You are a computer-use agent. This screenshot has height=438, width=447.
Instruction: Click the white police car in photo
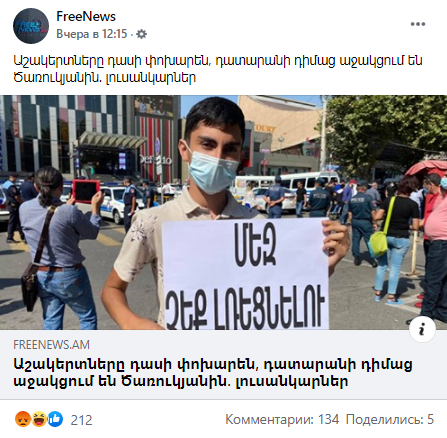pos(113,203)
